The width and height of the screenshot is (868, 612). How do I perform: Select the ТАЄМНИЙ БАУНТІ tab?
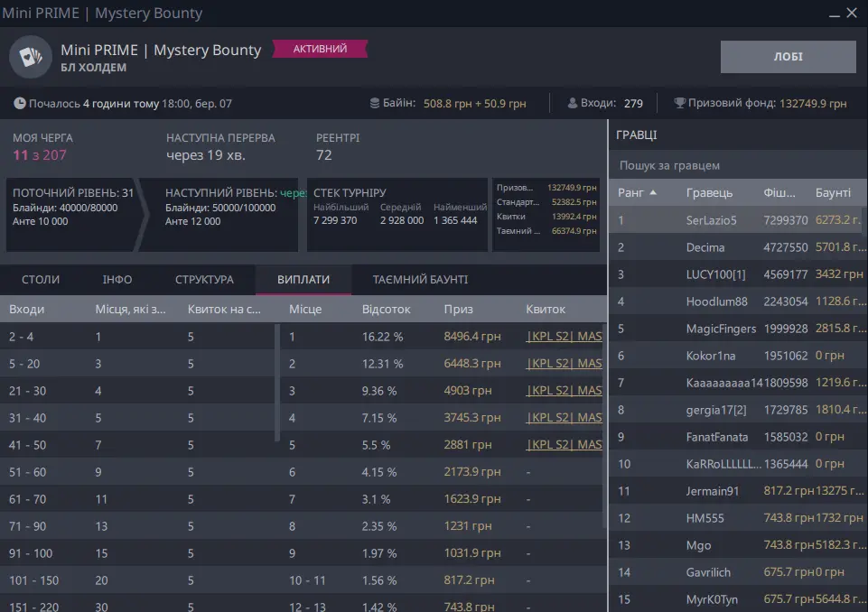click(x=420, y=280)
